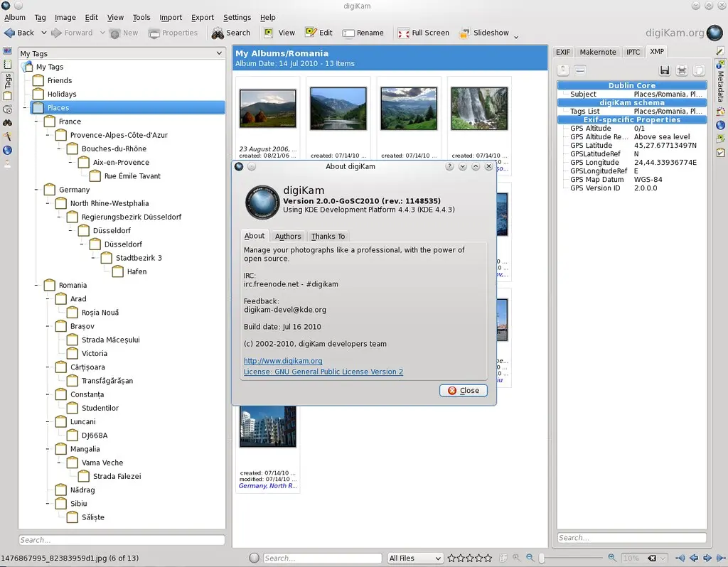
Task: Open the binoculars search sidebar icon
Action: pyautogui.click(x=7, y=123)
